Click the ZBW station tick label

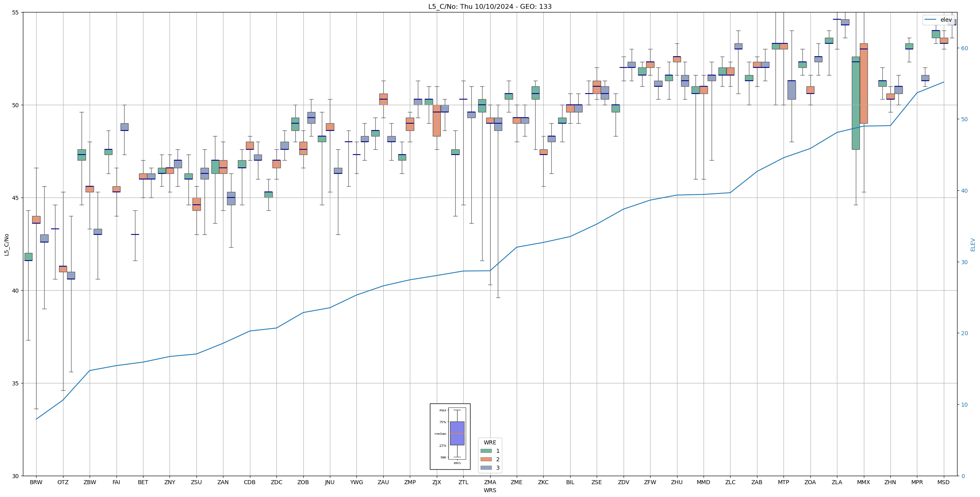tap(90, 482)
